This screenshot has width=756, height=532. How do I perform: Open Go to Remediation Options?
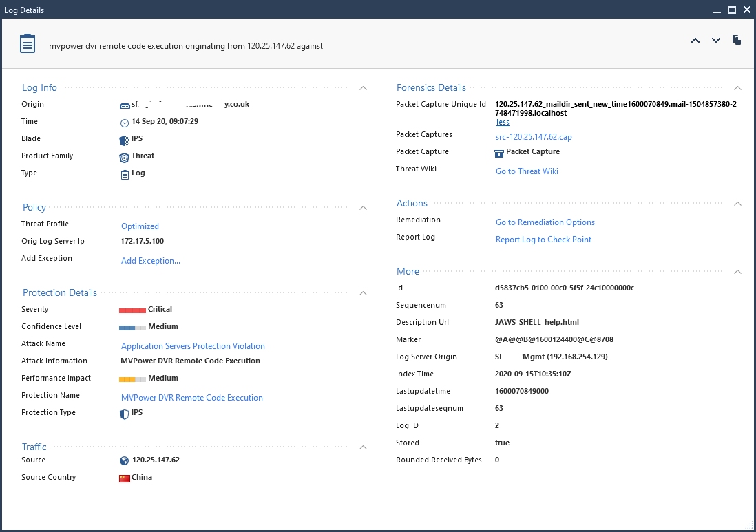pos(545,222)
